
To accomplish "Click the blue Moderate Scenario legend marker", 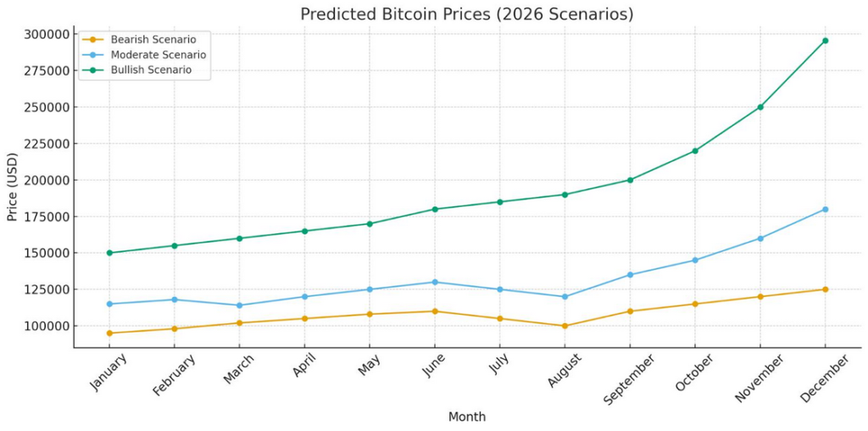I will [93, 55].
